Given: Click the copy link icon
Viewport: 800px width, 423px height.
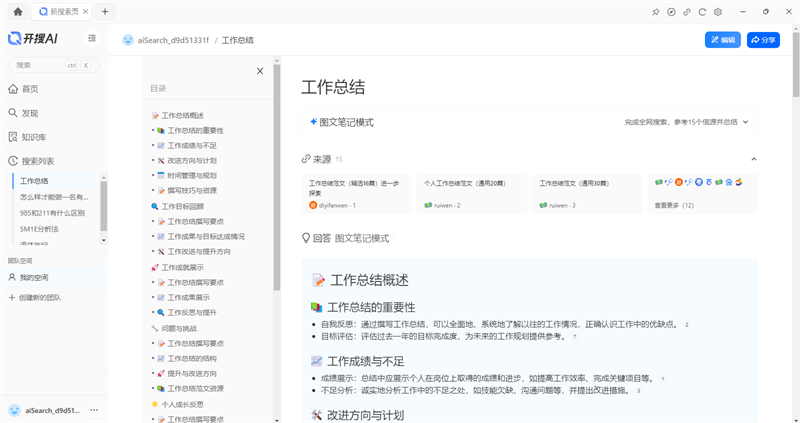Looking at the screenshot, I should point(686,12).
